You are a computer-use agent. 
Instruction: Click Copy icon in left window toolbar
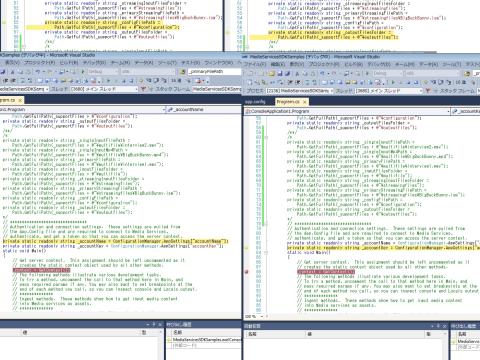click(20, 72)
